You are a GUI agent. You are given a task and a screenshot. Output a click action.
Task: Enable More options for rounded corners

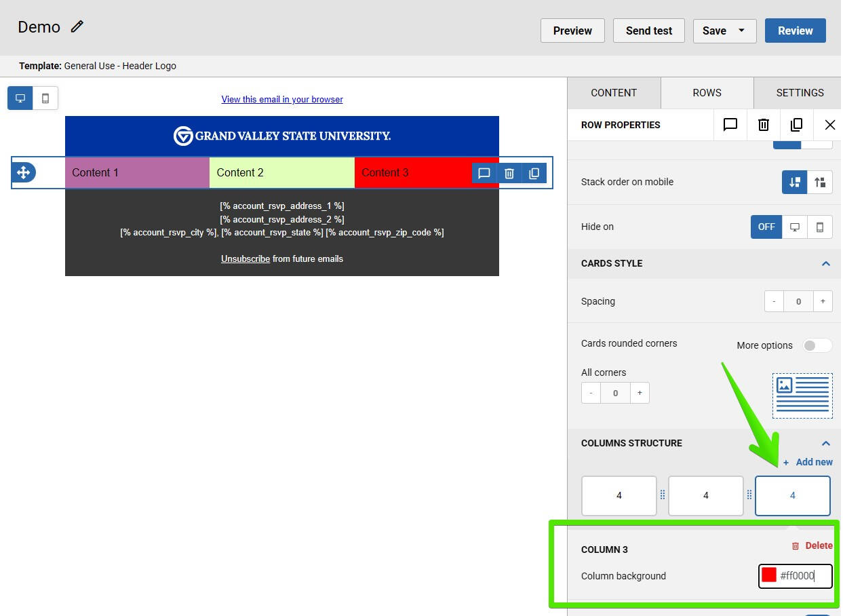817,345
